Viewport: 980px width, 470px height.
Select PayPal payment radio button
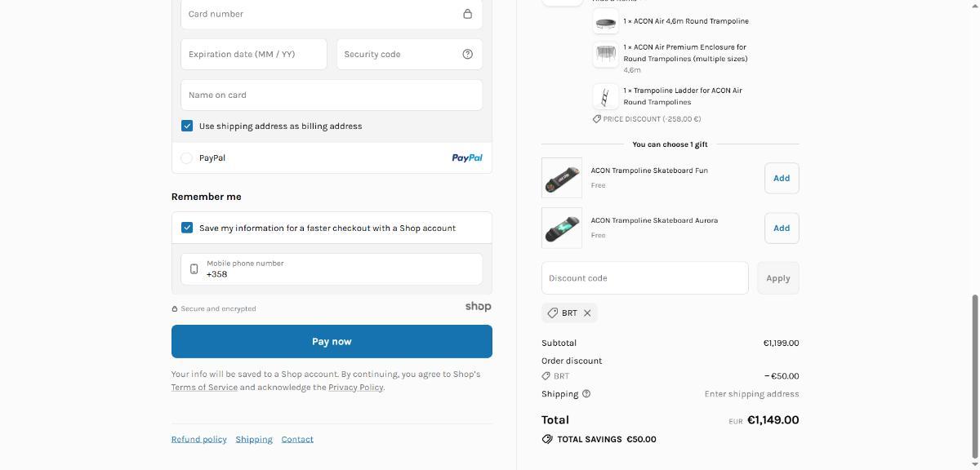point(186,158)
